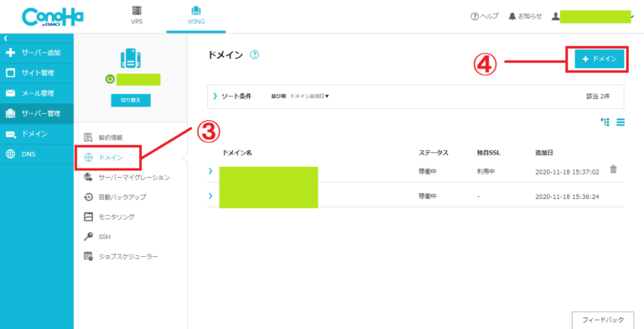The width and height of the screenshot is (644, 329).
Task: Open サイト管理 in sidebar
Action: coord(37,73)
